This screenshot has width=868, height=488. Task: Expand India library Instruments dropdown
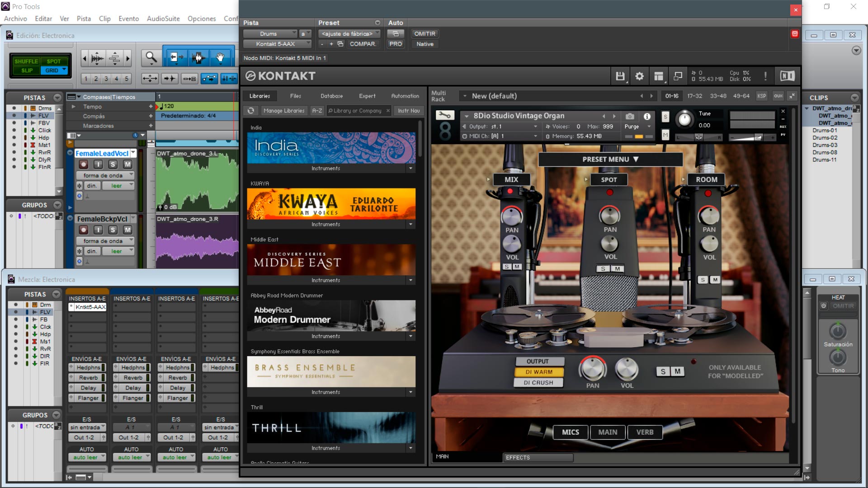click(x=410, y=169)
